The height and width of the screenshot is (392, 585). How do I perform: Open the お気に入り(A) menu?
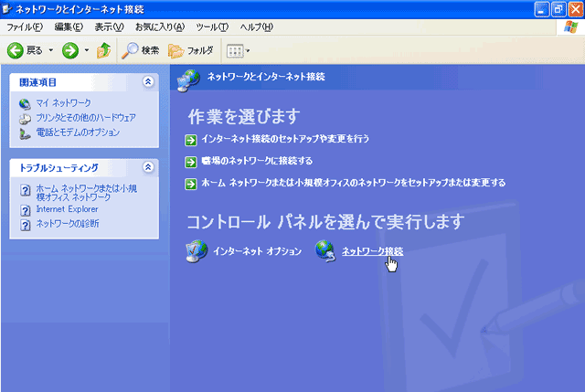[160, 26]
